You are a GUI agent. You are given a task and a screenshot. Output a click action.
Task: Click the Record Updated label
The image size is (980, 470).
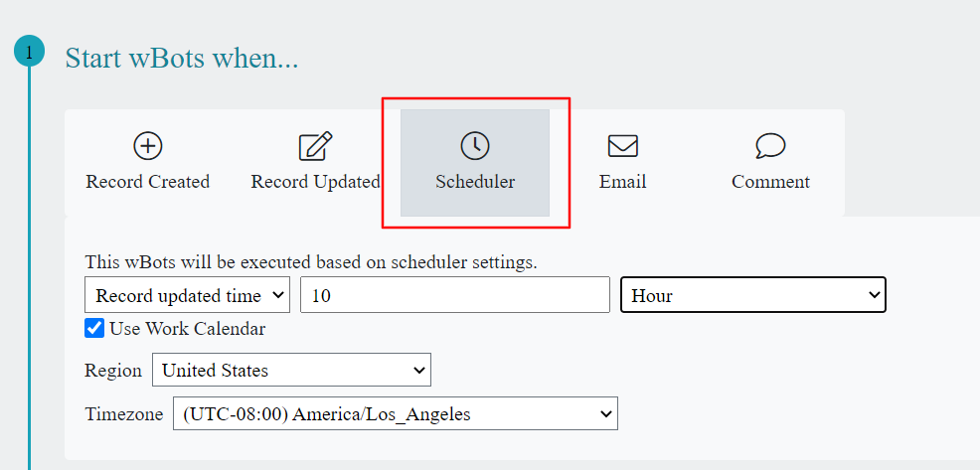[x=316, y=182]
